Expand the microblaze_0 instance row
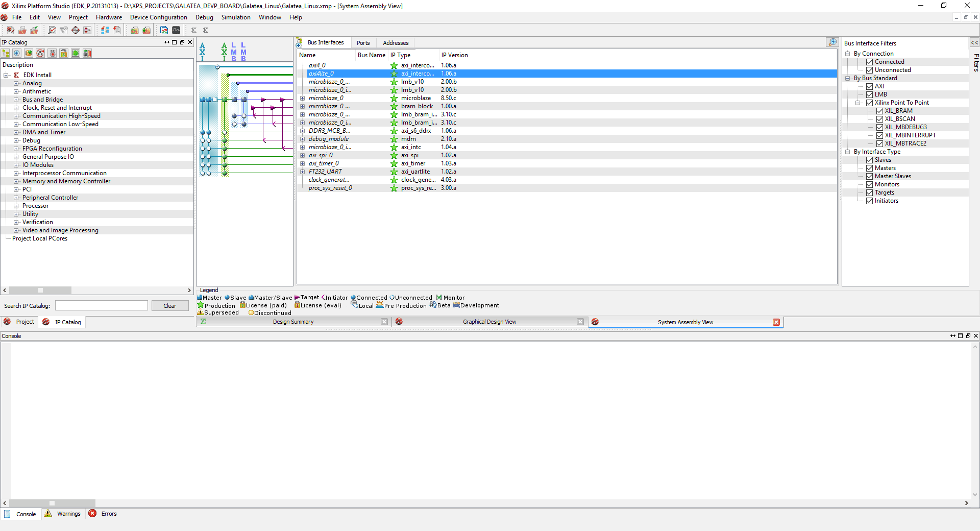This screenshot has width=980, height=531. 303,98
